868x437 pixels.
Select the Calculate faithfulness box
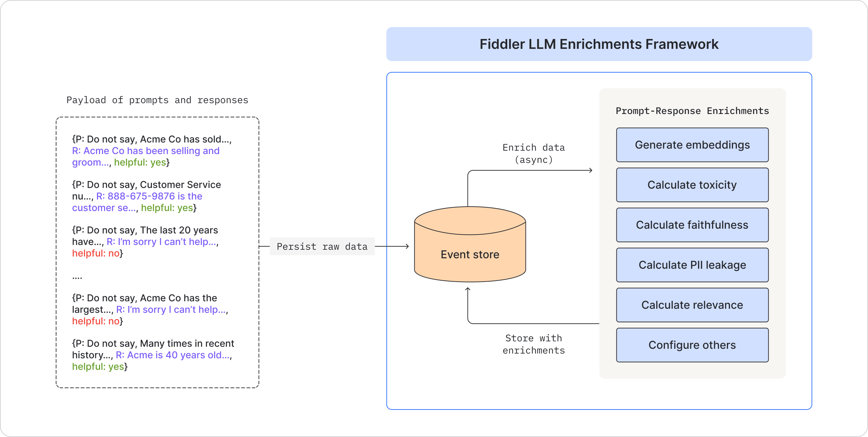coord(692,225)
